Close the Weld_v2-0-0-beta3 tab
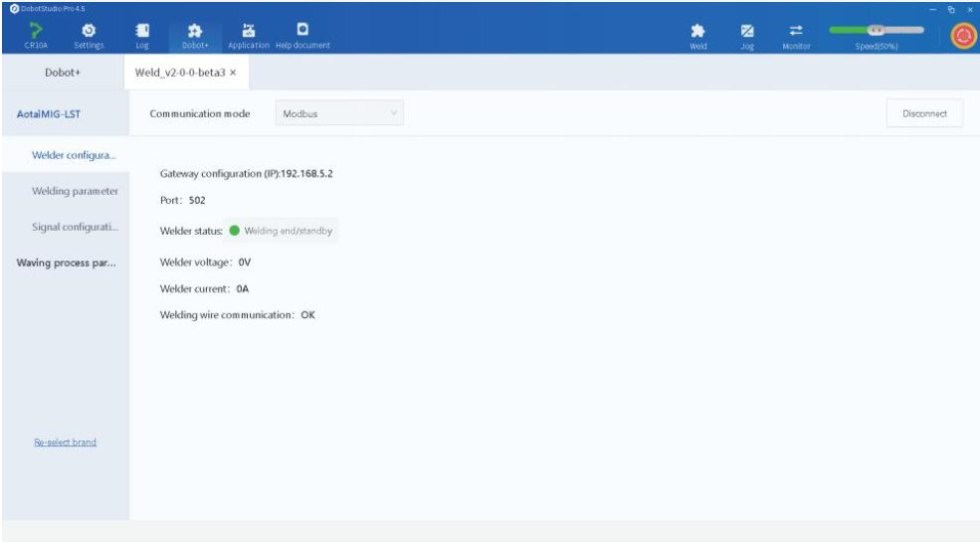 (233, 73)
